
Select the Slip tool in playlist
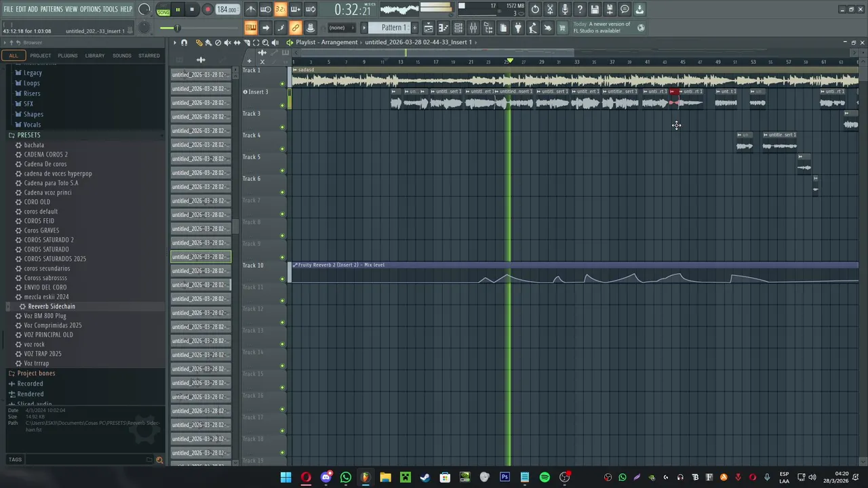click(x=237, y=42)
